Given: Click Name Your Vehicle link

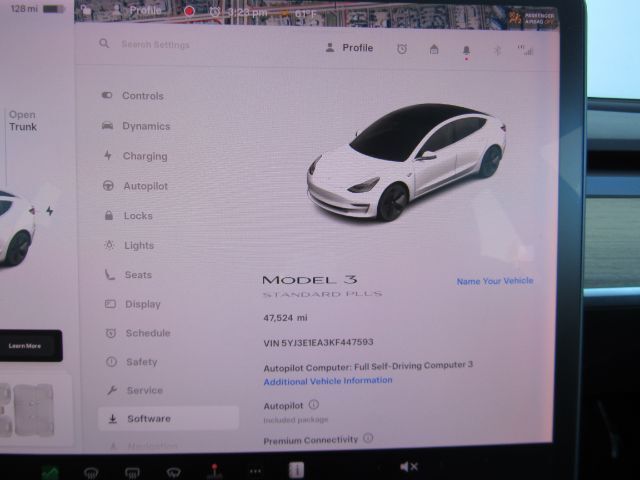Looking at the screenshot, I should pyautogui.click(x=495, y=281).
